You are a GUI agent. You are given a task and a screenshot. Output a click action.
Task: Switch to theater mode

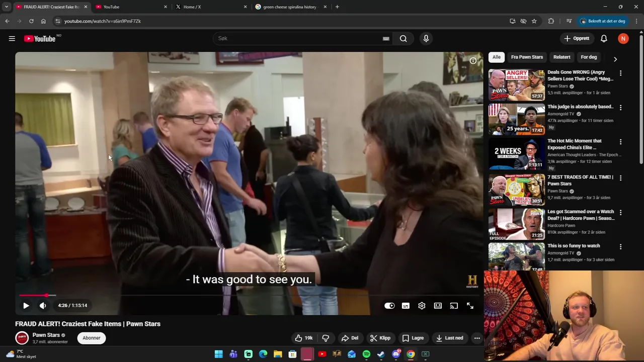(x=438, y=306)
